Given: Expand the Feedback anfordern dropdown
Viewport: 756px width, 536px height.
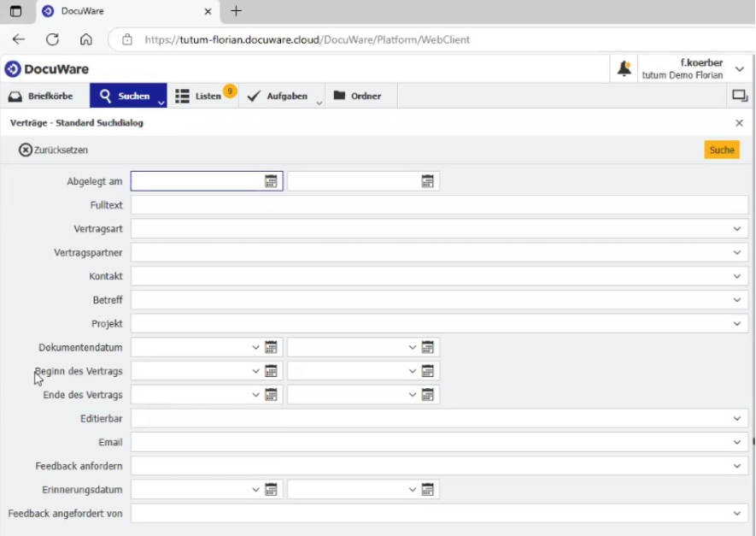Looking at the screenshot, I should pos(736,466).
